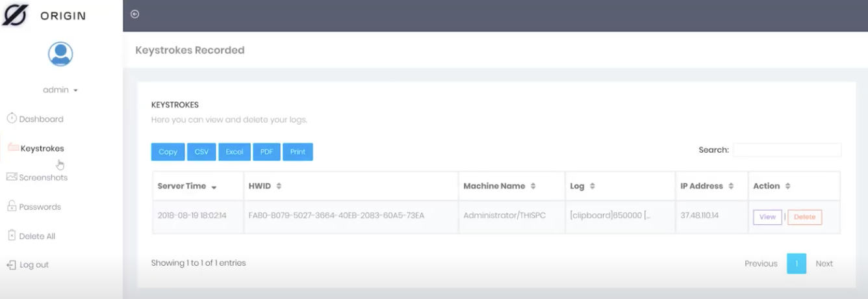Sort by HWID column
This screenshot has height=299, width=868.
[351, 186]
